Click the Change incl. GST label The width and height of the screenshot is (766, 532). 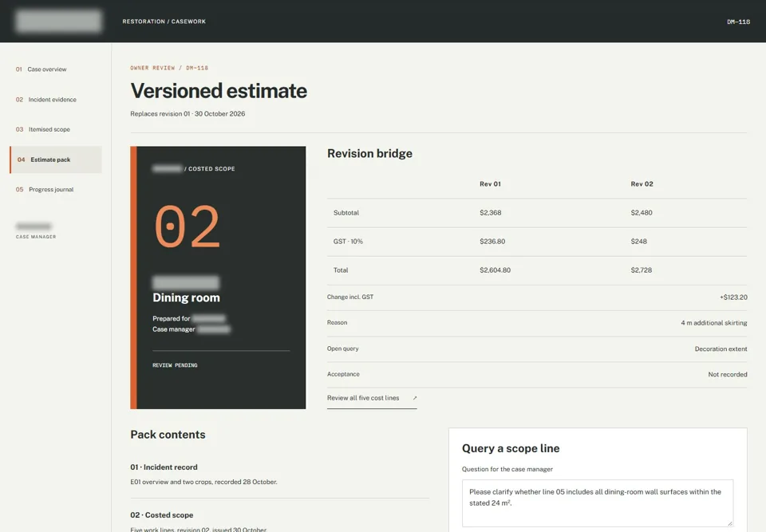[x=350, y=297]
